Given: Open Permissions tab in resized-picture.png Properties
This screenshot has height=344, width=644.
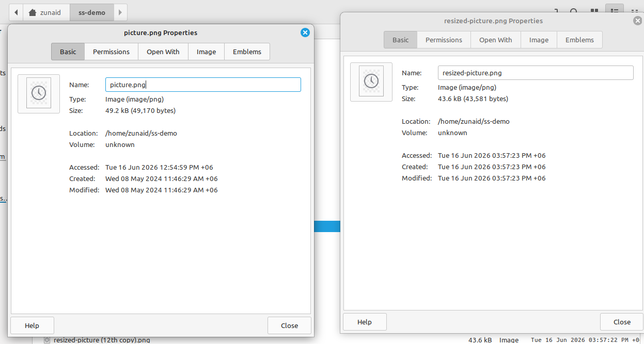Looking at the screenshot, I should point(444,40).
